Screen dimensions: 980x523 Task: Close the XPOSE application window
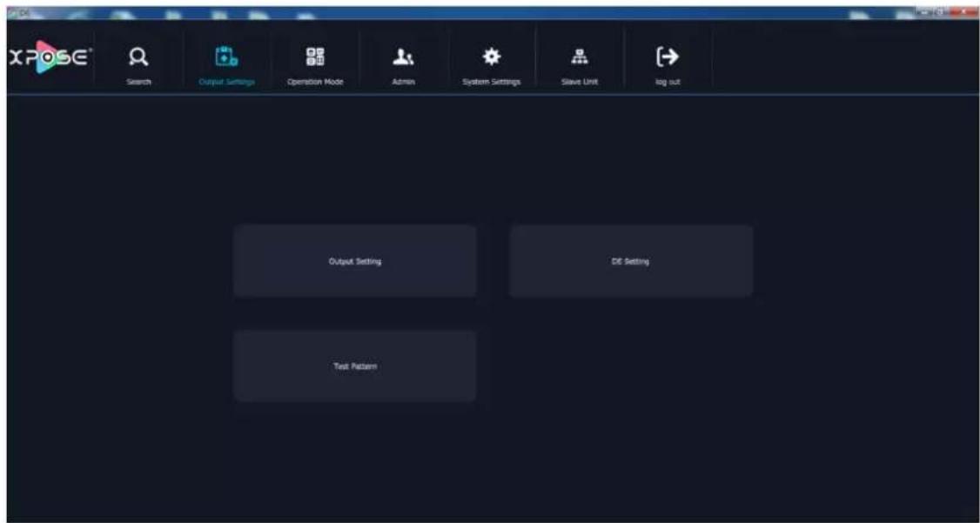pos(963,12)
